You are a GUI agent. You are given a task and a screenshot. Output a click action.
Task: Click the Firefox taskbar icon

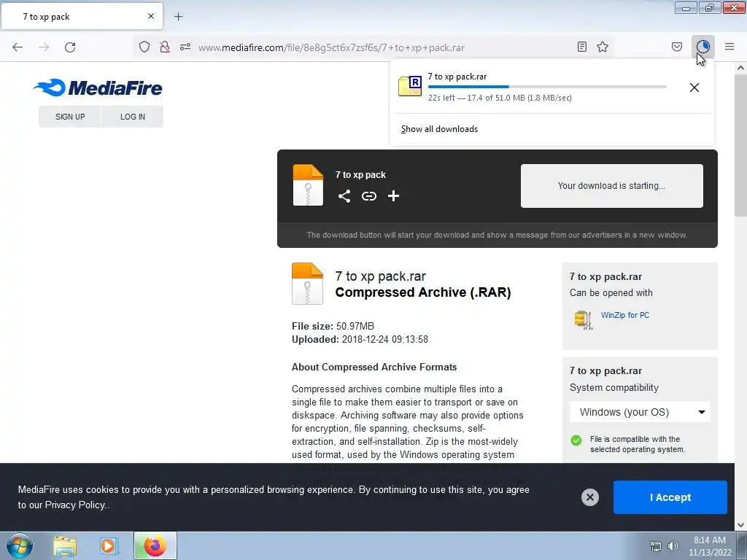pos(155,545)
